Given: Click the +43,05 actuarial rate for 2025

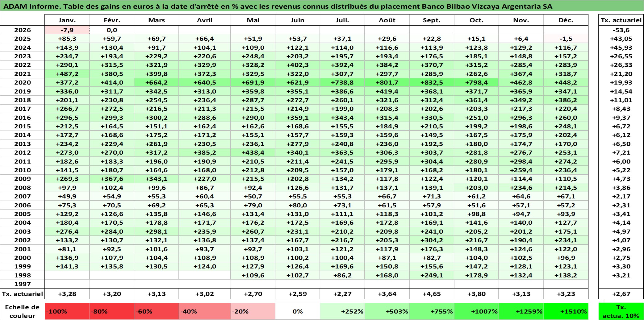Looking at the screenshot, I should click(621, 39).
